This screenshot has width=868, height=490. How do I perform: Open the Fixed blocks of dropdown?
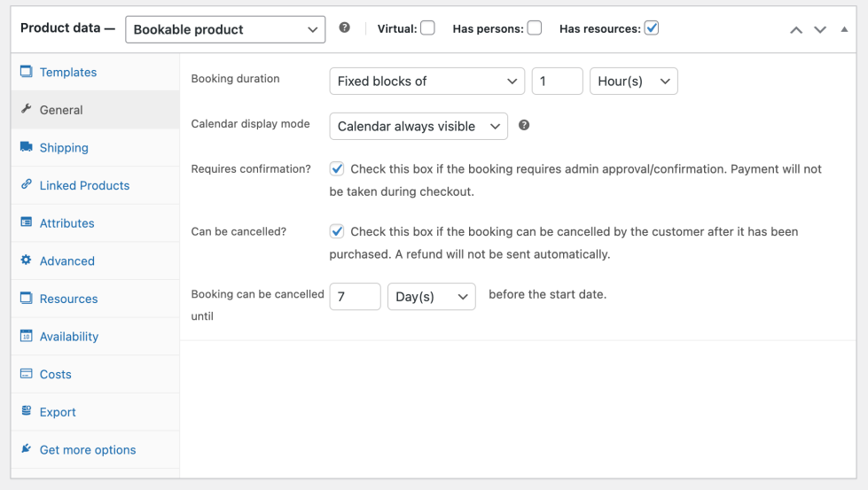(x=426, y=82)
